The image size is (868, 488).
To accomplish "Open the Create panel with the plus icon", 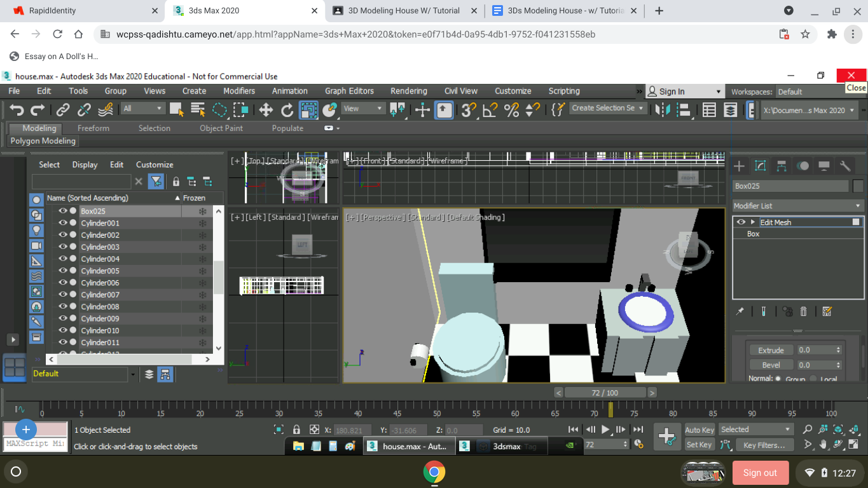I will (x=738, y=166).
